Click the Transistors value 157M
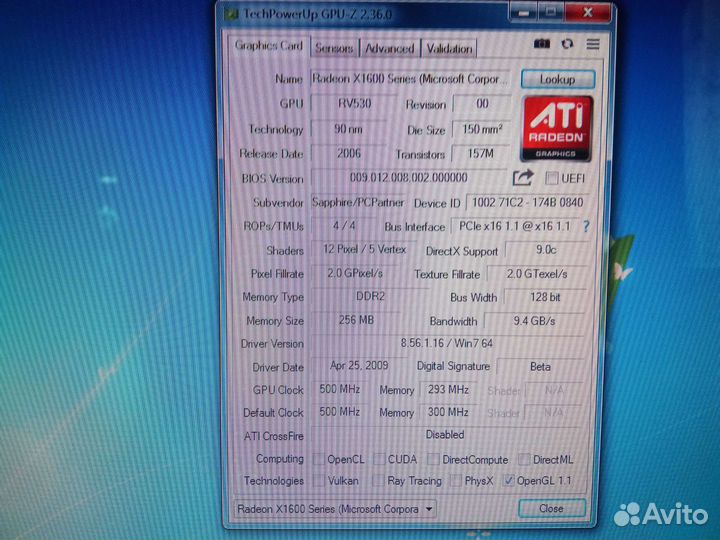 [x=481, y=153]
